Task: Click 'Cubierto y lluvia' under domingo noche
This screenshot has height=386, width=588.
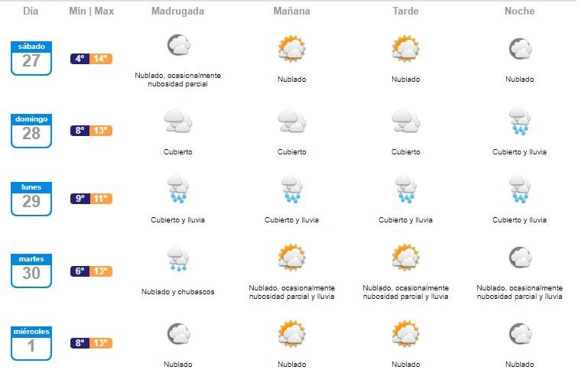Action: pyautogui.click(x=520, y=152)
